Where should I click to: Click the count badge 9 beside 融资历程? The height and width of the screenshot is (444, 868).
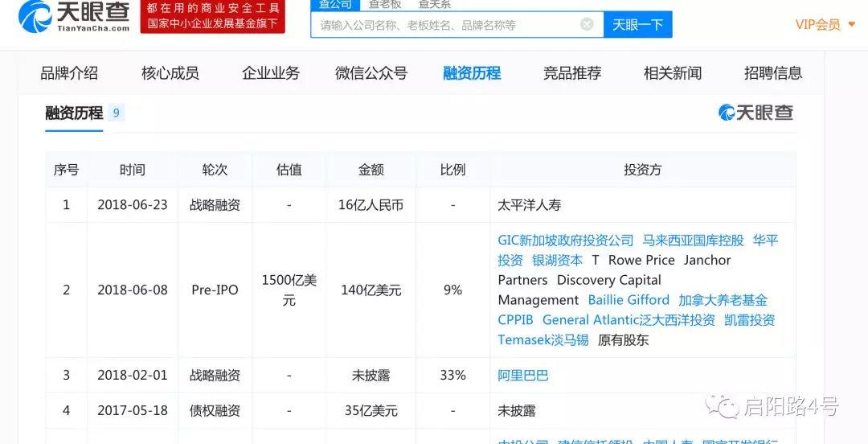click(x=117, y=113)
